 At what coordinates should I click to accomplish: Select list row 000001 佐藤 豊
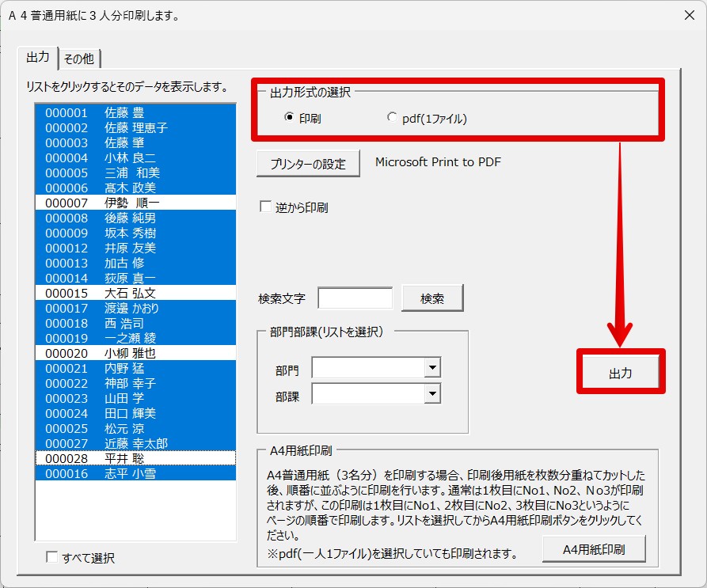coord(135,112)
